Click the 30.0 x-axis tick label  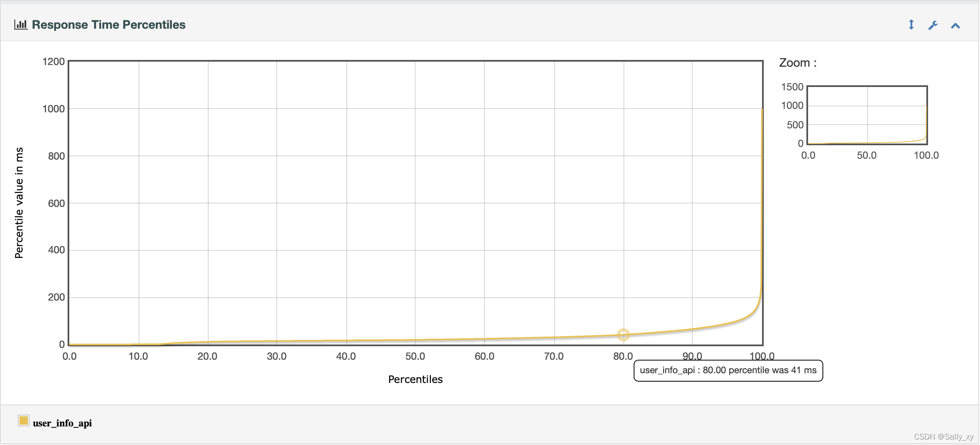277,356
